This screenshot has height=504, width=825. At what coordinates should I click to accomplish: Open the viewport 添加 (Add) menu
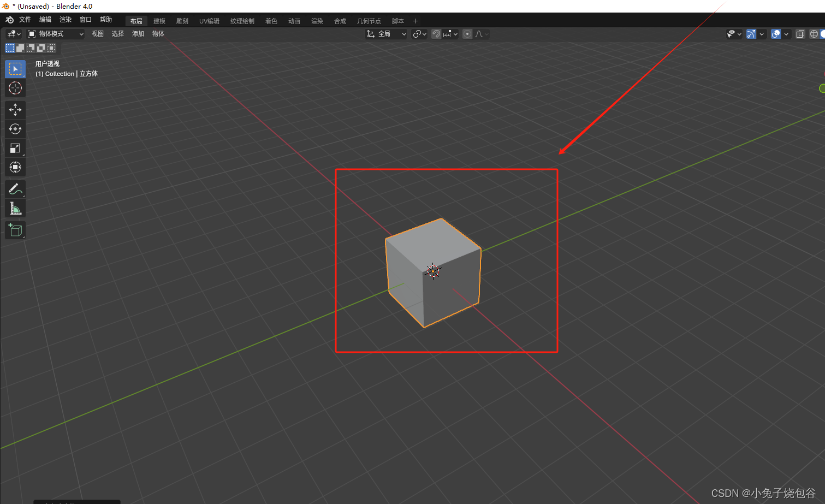click(x=138, y=34)
